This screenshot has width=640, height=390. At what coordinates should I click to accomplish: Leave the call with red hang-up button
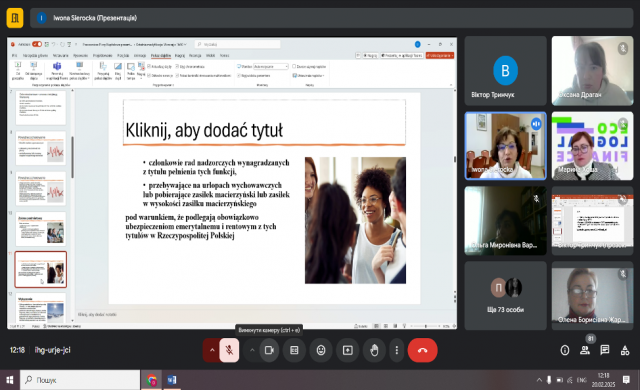click(422, 350)
